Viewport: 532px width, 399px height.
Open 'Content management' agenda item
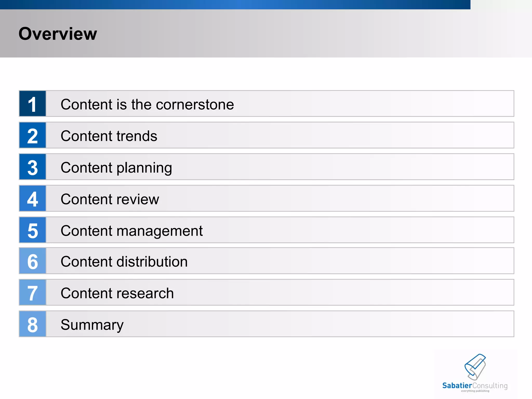point(131,231)
